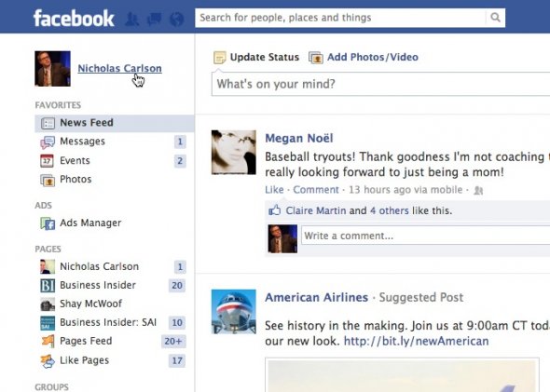Open the Events calendar icon

pyautogui.click(x=47, y=161)
